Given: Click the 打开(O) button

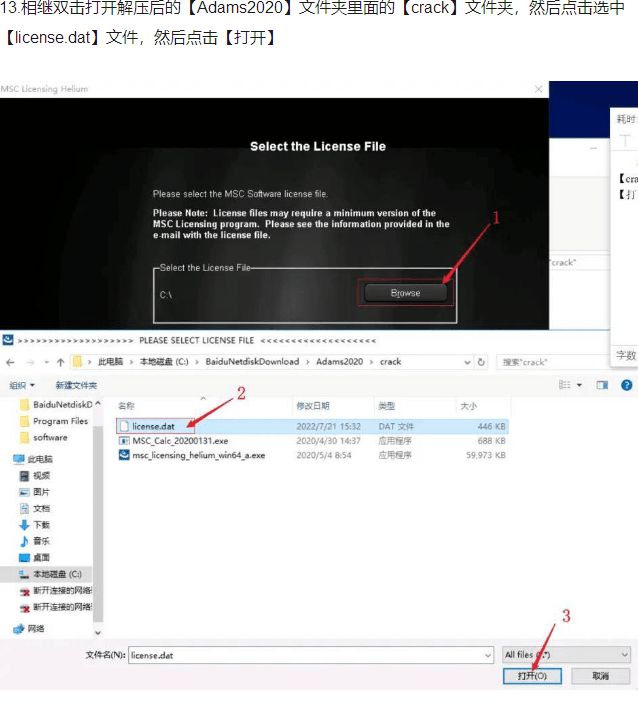Looking at the screenshot, I should [x=532, y=676].
